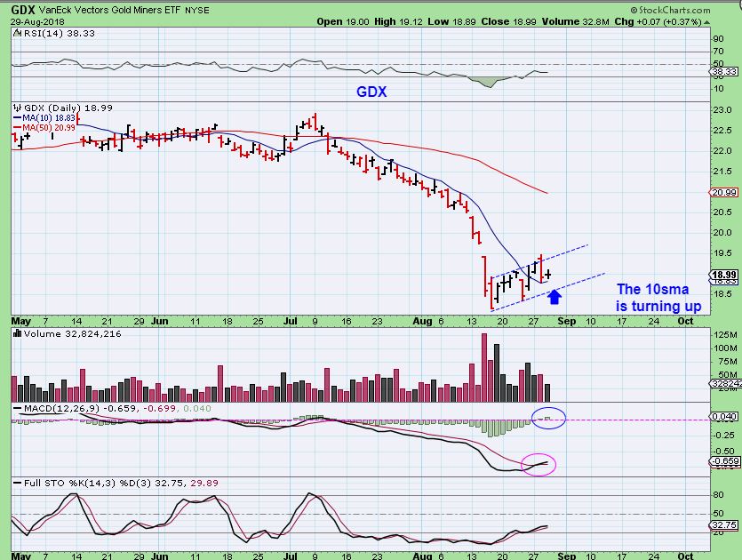Viewport: 742px width, 560px height.
Task: Click the 20.0 price axis label
Action: pos(722,232)
